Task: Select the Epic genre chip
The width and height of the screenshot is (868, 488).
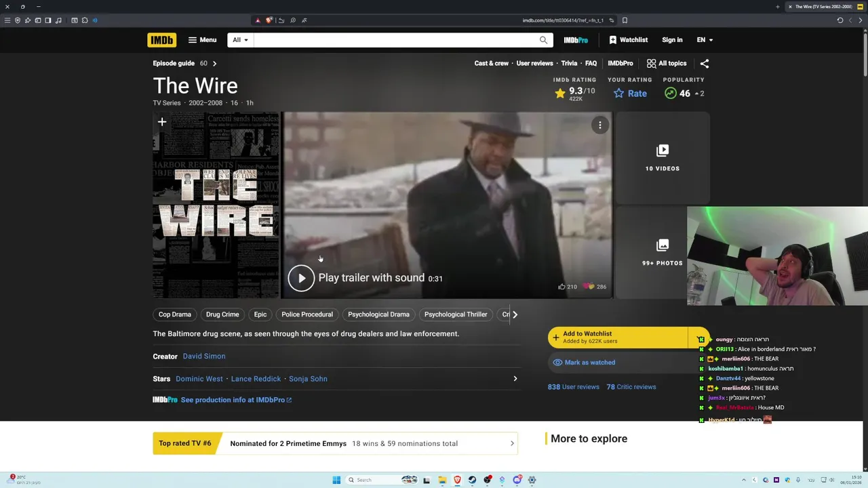Action: point(260,314)
